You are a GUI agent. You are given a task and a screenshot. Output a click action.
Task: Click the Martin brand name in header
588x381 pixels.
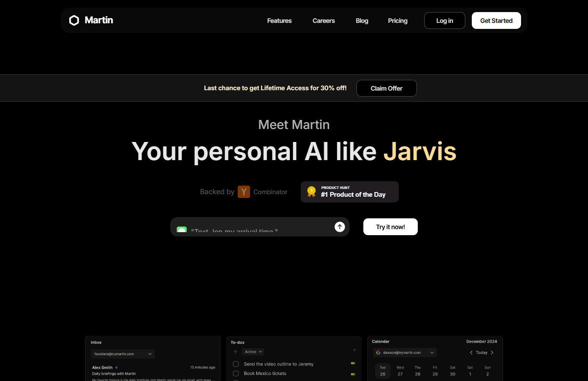[99, 20]
